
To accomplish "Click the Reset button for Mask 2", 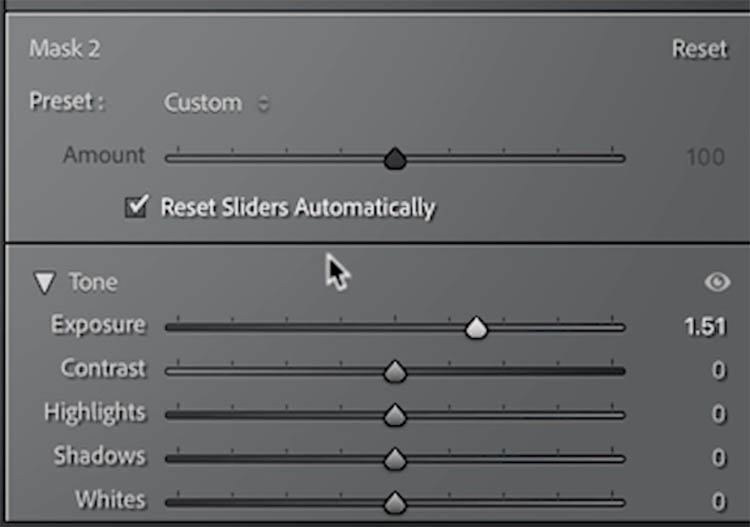I will (x=699, y=49).
